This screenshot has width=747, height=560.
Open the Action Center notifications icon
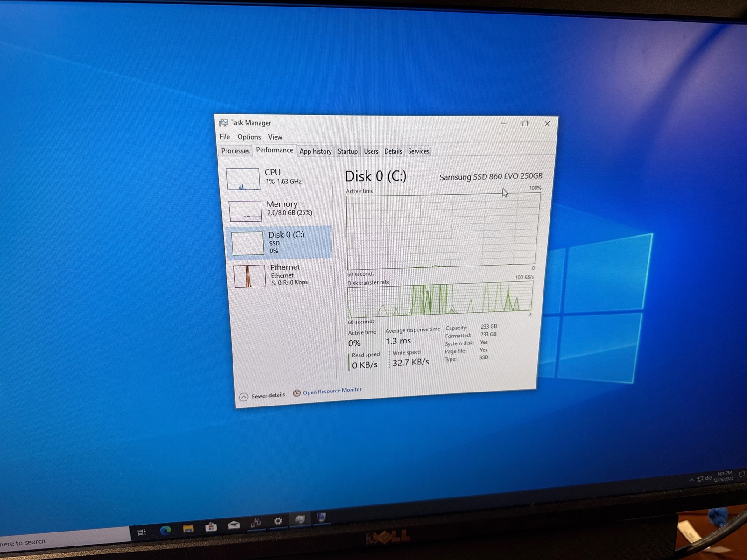pos(741,475)
